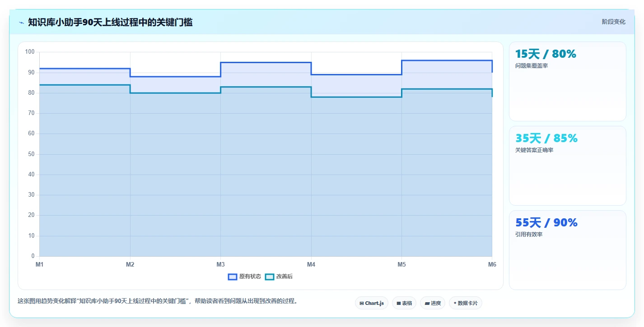Click the 进度 tag chip
The image size is (644, 327).
pos(433,303)
